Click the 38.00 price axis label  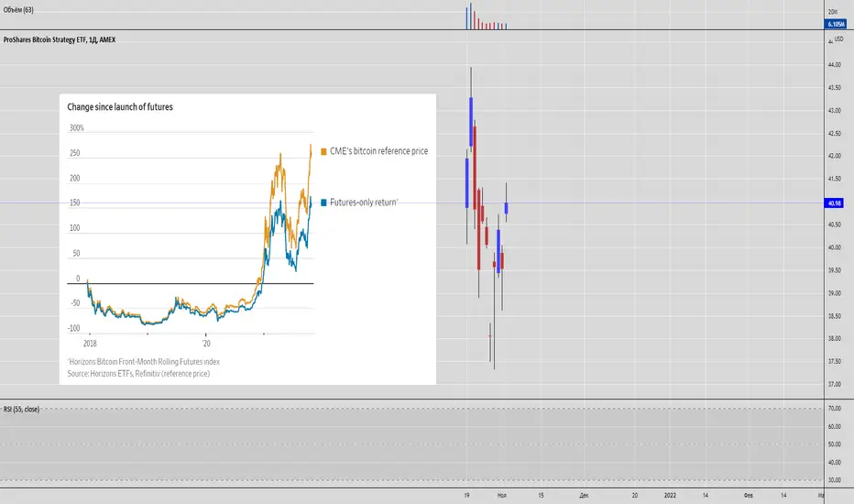[x=835, y=338]
